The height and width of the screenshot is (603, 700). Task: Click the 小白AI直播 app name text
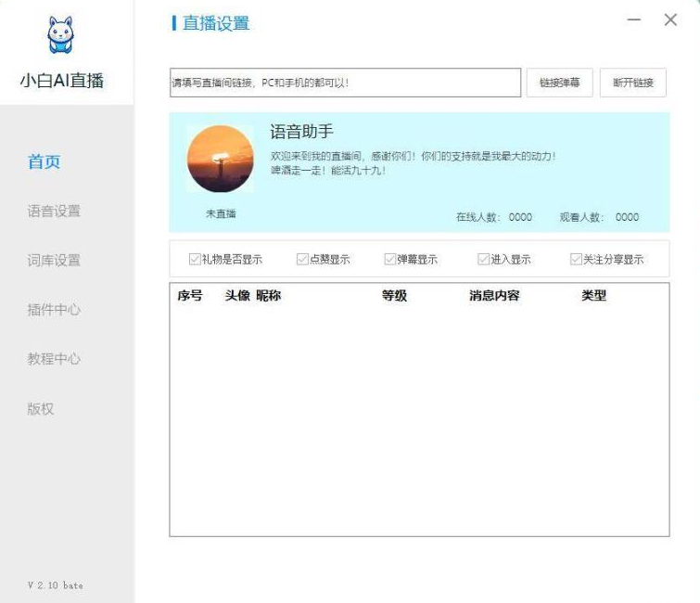pos(62,81)
